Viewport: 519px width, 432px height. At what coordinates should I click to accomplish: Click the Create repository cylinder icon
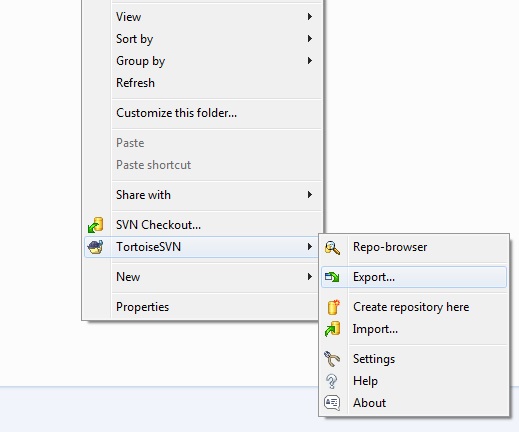coord(333,307)
